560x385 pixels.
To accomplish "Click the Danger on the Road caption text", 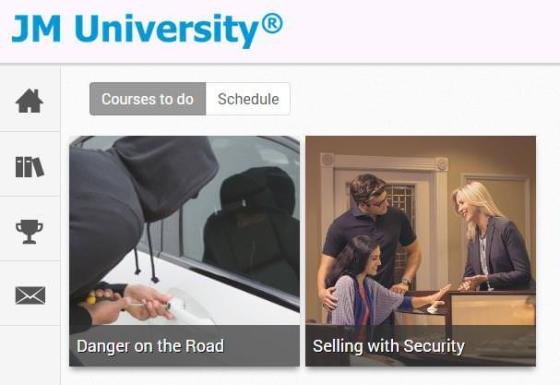I will coord(150,346).
